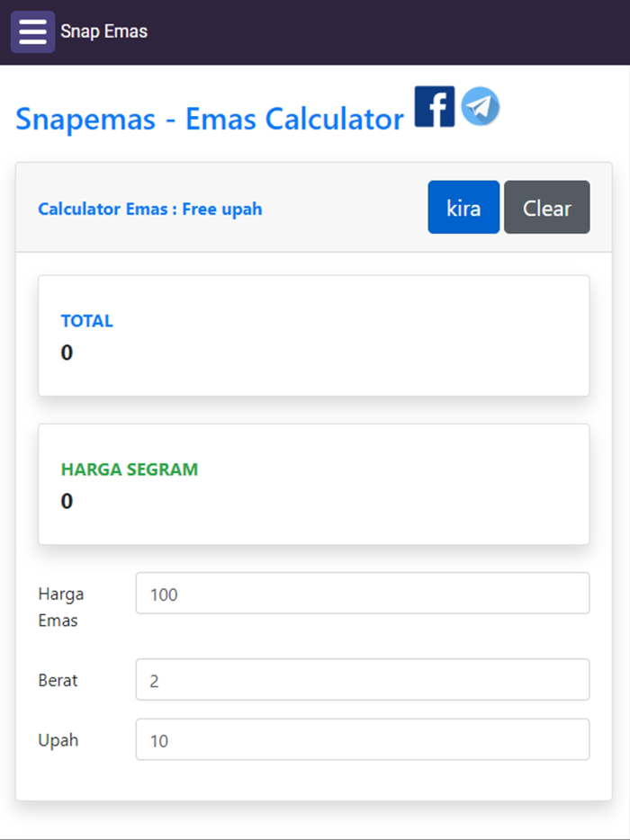630x840 pixels.
Task: Click the TOTAL result card
Action: coord(313,335)
